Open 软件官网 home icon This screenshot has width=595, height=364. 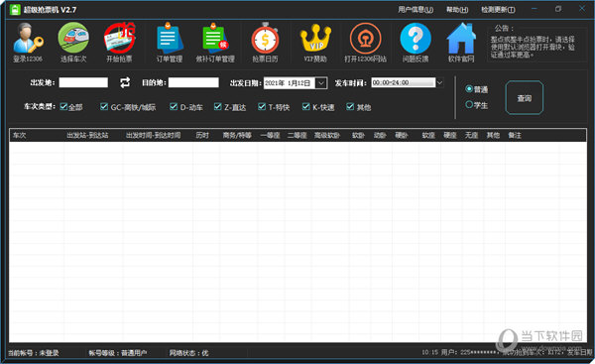461,42
